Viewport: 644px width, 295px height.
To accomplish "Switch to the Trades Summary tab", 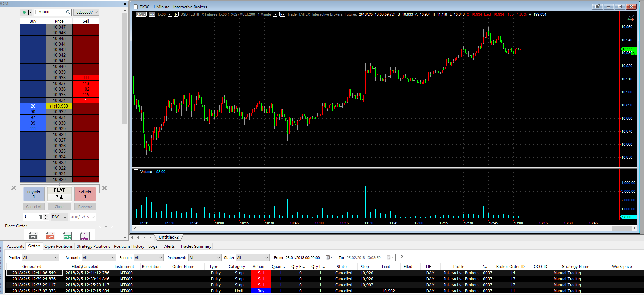I will coord(196,246).
